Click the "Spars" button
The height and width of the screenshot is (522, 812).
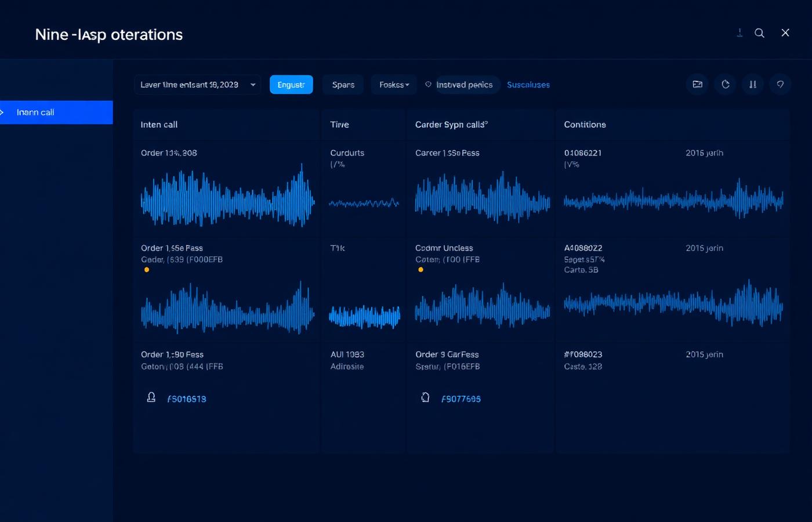point(343,85)
